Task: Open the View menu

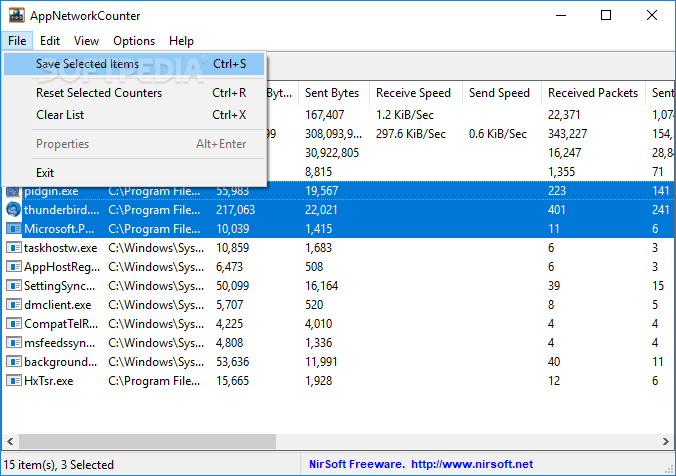Action: [x=86, y=41]
